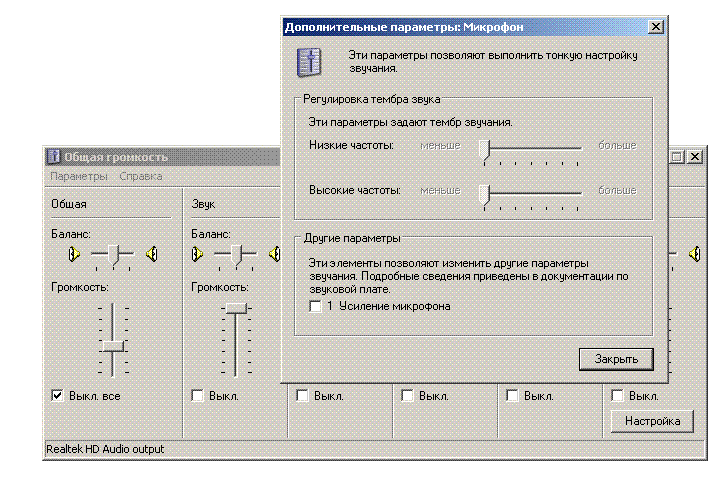Click the Высокие частоты slider handle
The image size is (725, 492).
point(486,194)
